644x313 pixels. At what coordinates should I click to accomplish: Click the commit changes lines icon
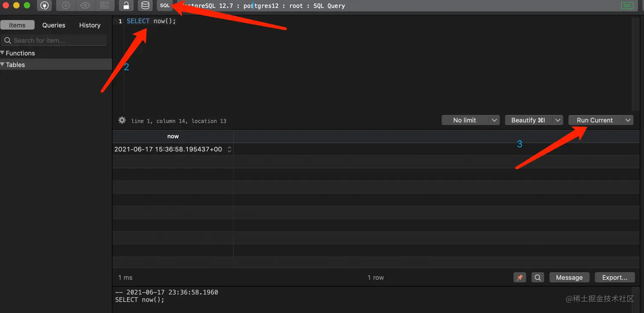(104, 6)
